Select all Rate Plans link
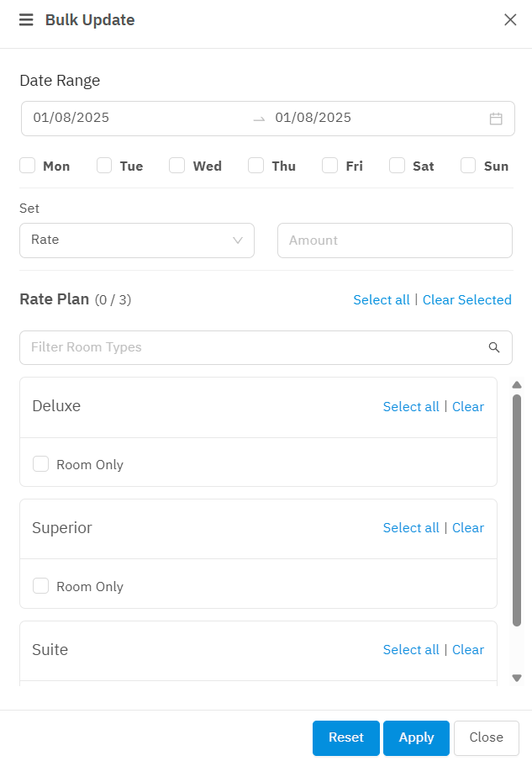This screenshot has width=532, height=761. click(382, 300)
